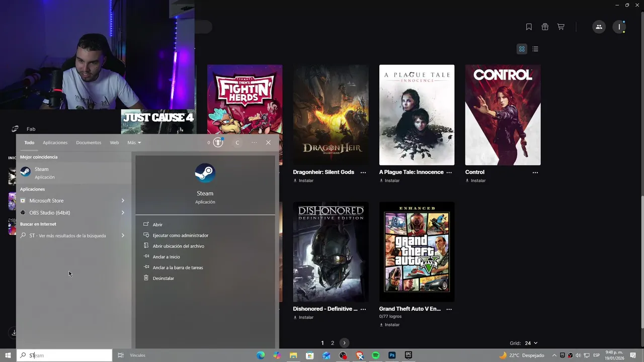Open options menu for Control
644x362 pixels.
(x=535, y=172)
